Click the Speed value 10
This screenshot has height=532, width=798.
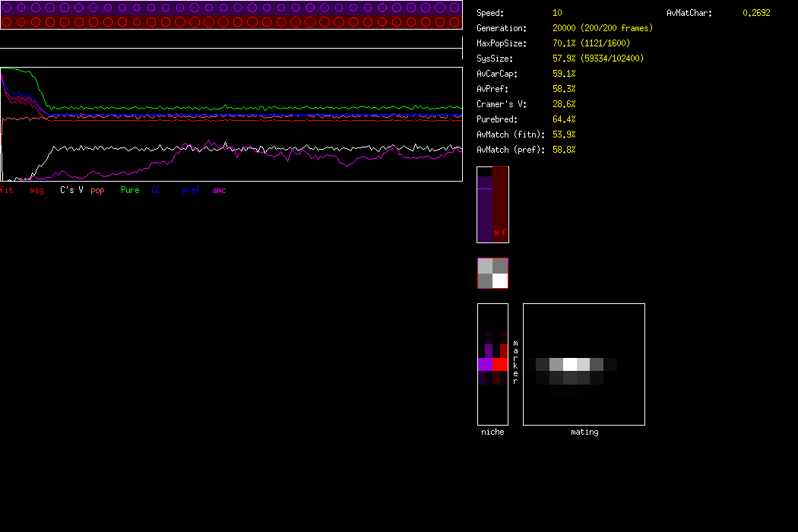point(557,13)
